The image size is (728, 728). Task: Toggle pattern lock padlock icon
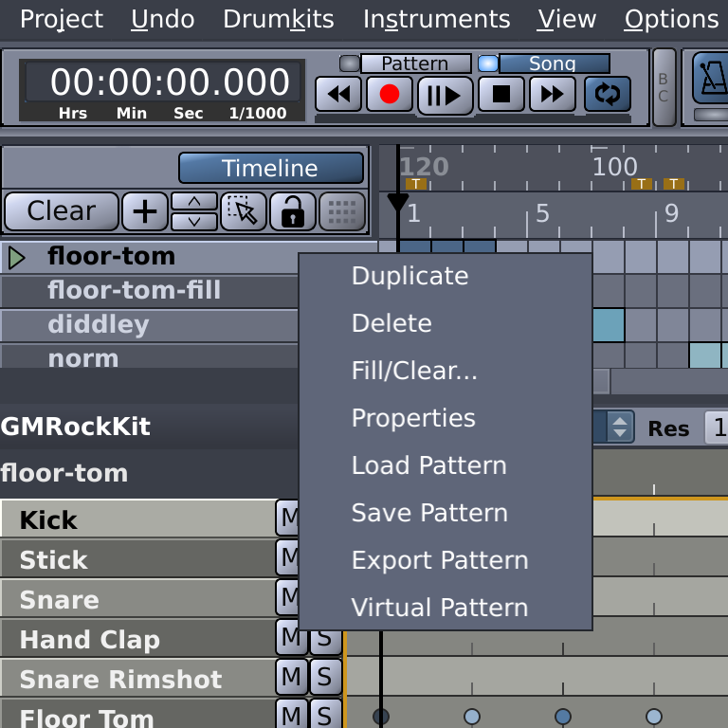(x=293, y=211)
